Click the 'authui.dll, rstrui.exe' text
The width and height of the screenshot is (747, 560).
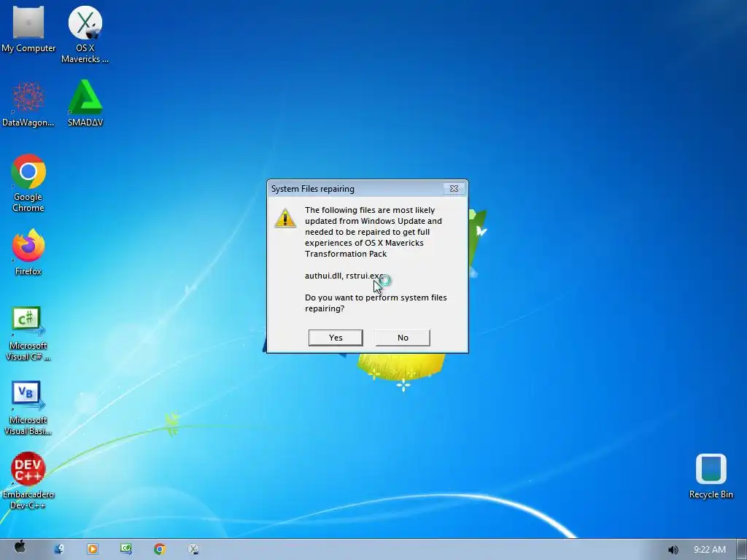(x=344, y=276)
